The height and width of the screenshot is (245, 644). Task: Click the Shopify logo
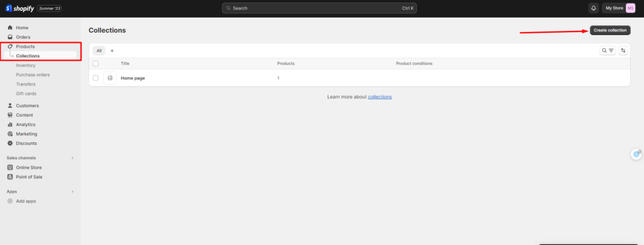19,8
